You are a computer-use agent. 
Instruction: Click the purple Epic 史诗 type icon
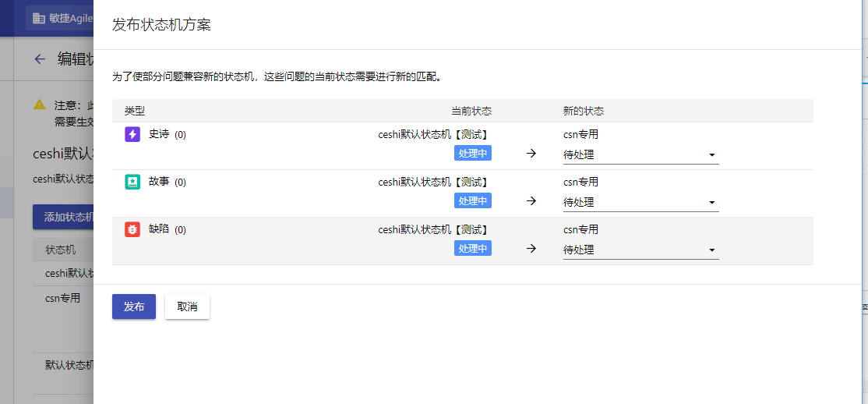point(132,134)
